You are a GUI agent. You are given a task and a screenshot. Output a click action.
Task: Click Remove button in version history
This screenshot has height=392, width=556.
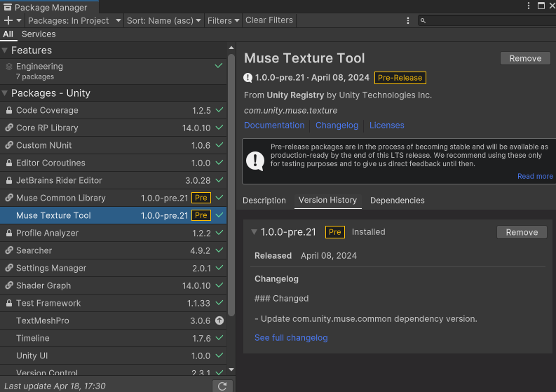point(522,232)
